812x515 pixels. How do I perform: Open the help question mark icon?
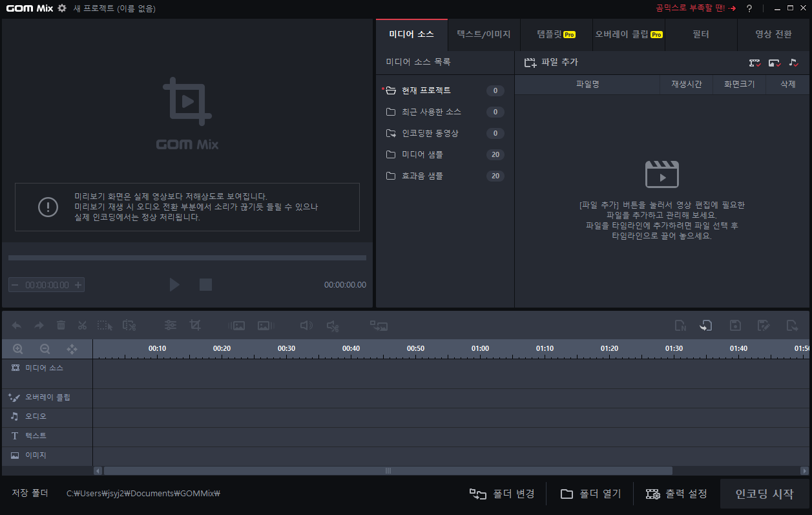click(749, 8)
